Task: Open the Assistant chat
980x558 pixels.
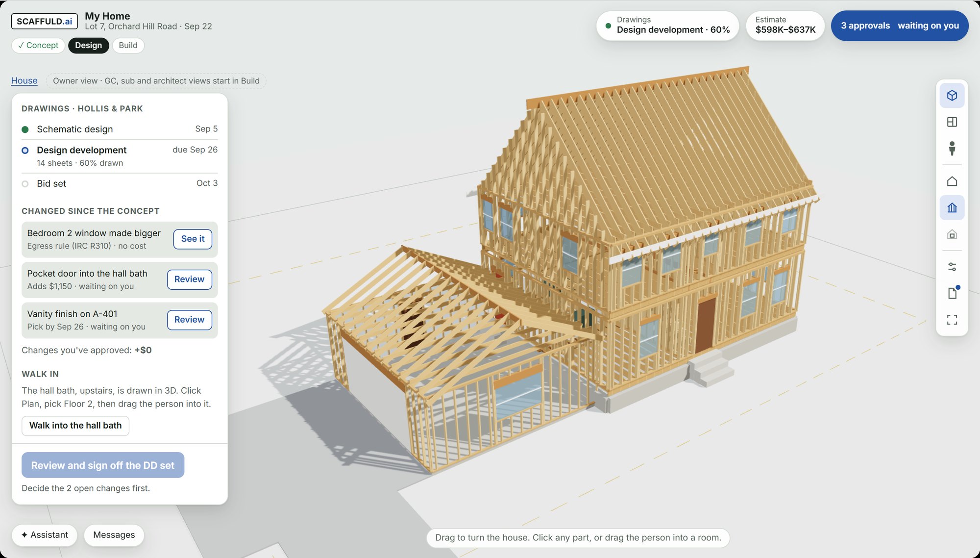Action: pyautogui.click(x=45, y=535)
